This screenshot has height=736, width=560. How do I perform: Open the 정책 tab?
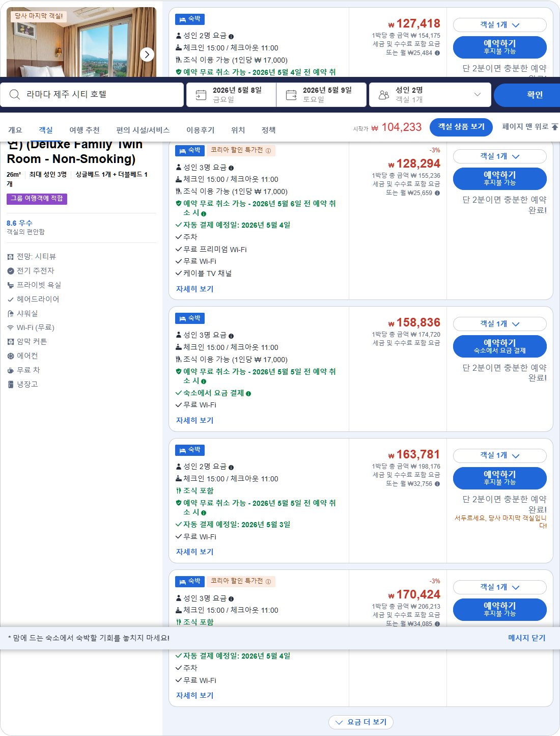(x=269, y=130)
